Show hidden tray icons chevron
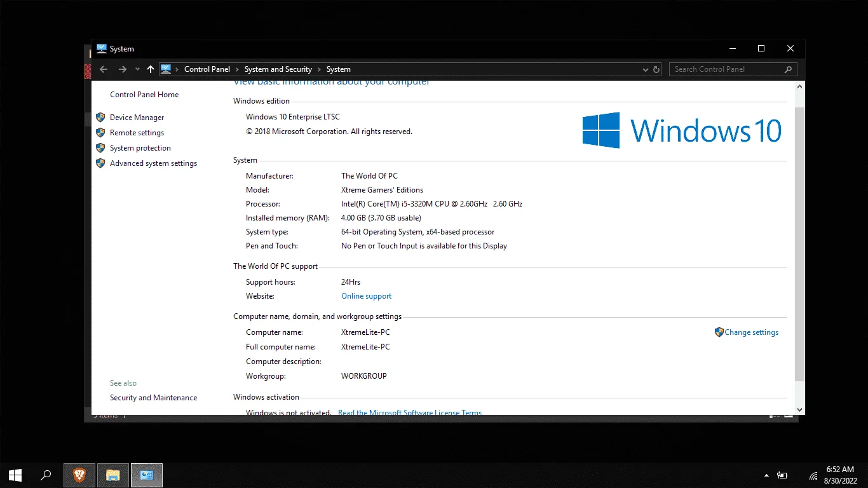This screenshot has width=868, height=488. click(766, 475)
